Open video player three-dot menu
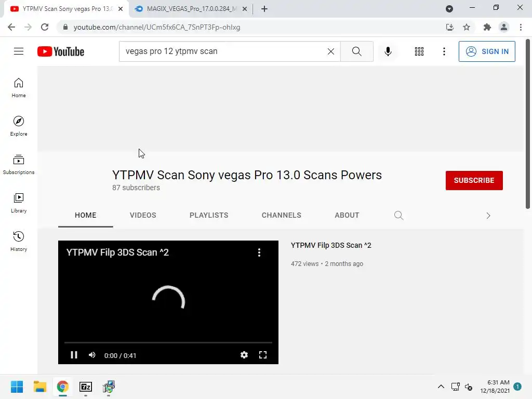Image resolution: width=532 pixels, height=399 pixels. coord(259,252)
